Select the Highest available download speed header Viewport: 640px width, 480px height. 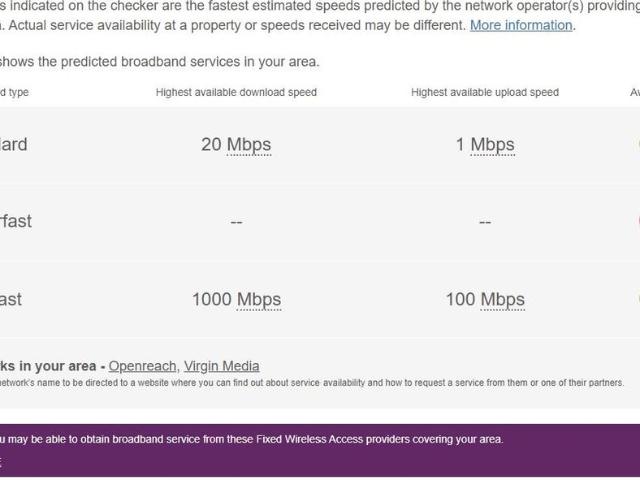pos(236,92)
